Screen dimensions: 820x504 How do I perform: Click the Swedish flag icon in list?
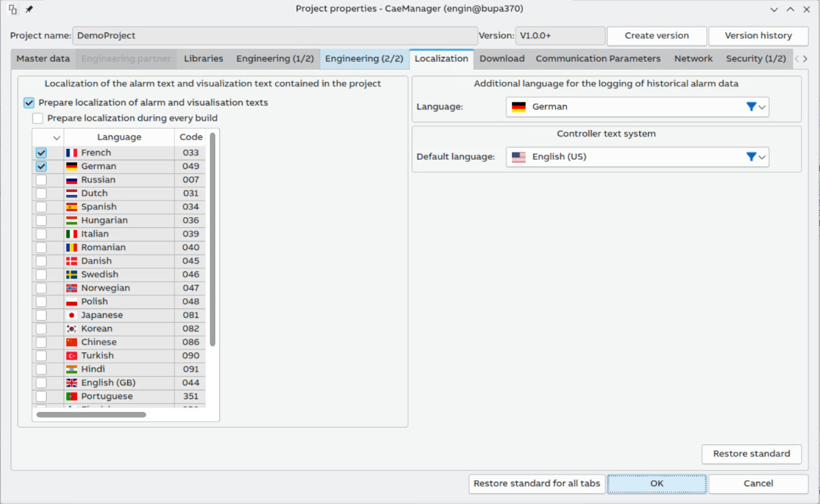click(71, 275)
